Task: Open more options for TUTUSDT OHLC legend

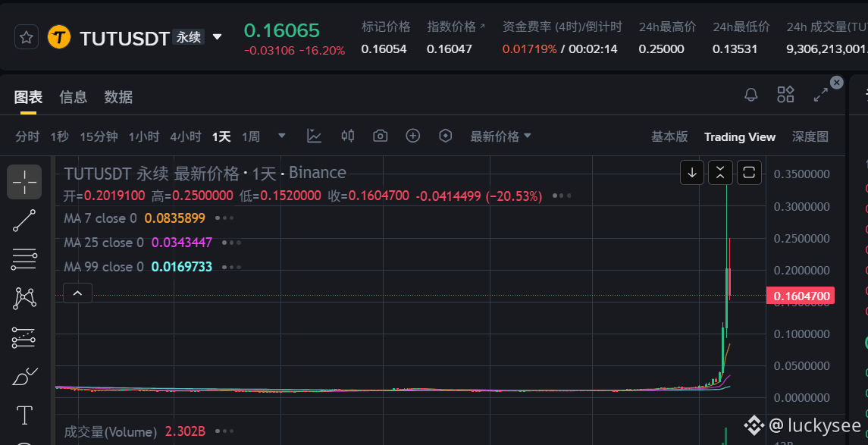Action: click(x=561, y=196)
